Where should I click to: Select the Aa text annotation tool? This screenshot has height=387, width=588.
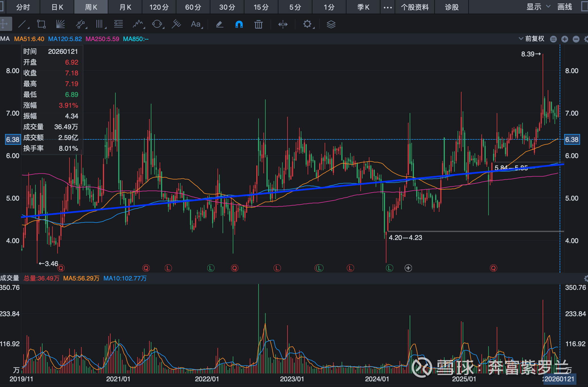[x=196, y=24]
